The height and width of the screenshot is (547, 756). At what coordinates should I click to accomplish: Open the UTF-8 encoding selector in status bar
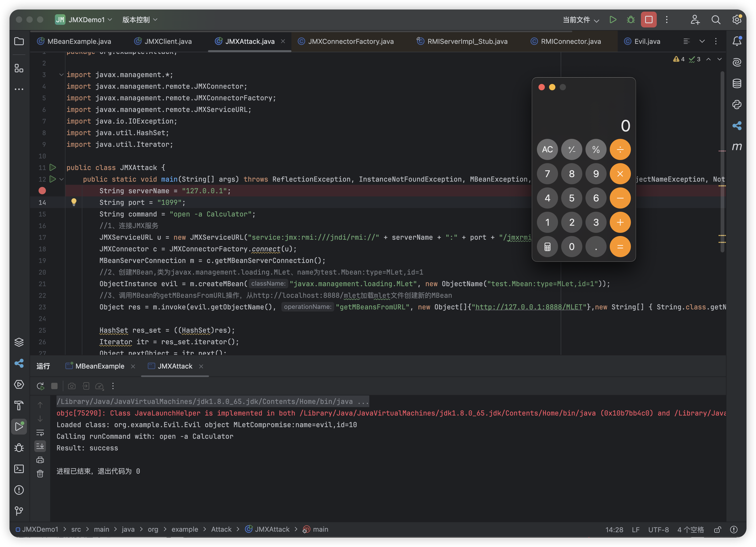tap(658, 529)
